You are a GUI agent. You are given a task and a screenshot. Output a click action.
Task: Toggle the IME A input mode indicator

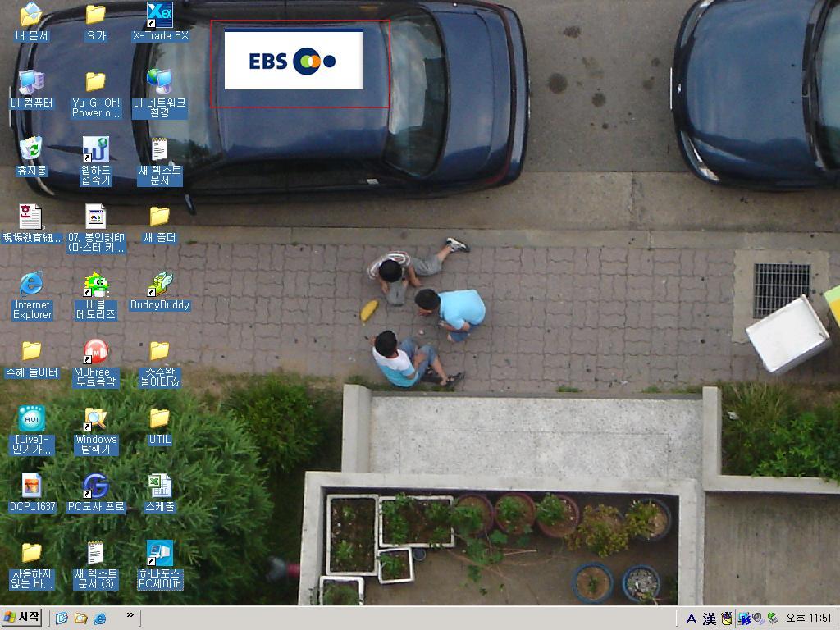692,619
